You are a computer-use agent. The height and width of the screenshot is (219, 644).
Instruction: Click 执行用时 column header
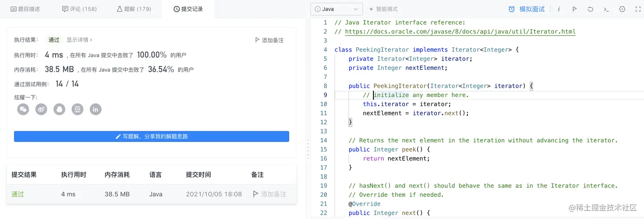[74, 175]
